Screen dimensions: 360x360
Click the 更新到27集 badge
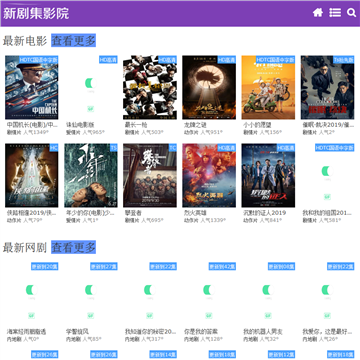(104, 266)
